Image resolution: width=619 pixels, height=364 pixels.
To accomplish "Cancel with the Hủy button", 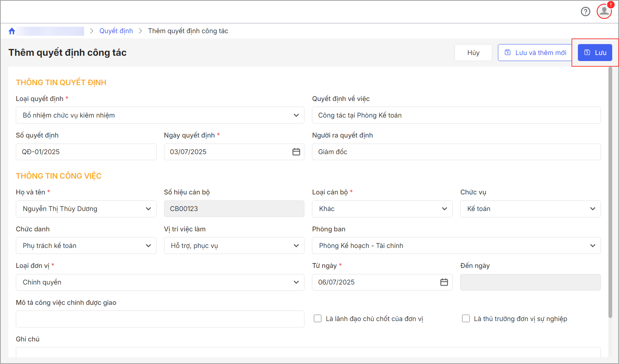I will [x=473, y=53].
